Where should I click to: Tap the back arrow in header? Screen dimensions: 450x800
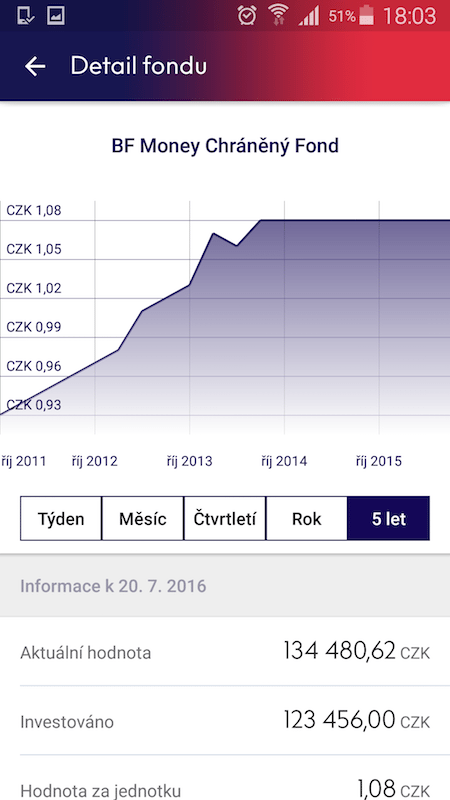click(35, 66)
